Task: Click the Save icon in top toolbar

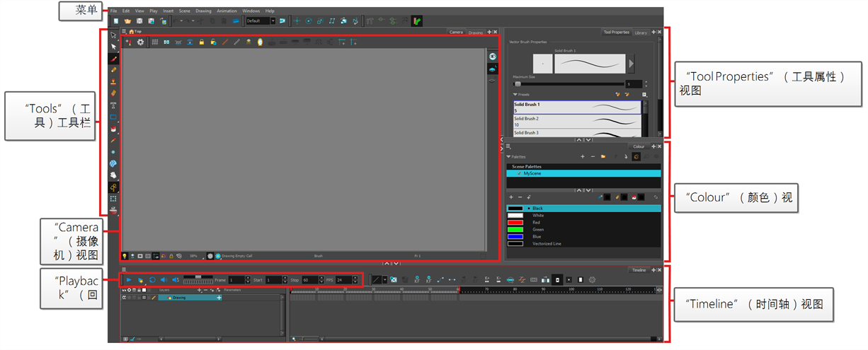Action: coord(139,21)
